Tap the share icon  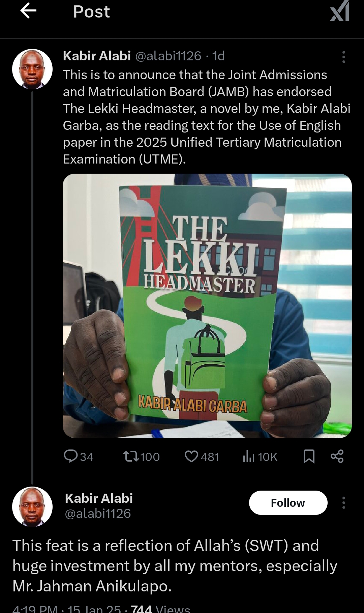337,457
